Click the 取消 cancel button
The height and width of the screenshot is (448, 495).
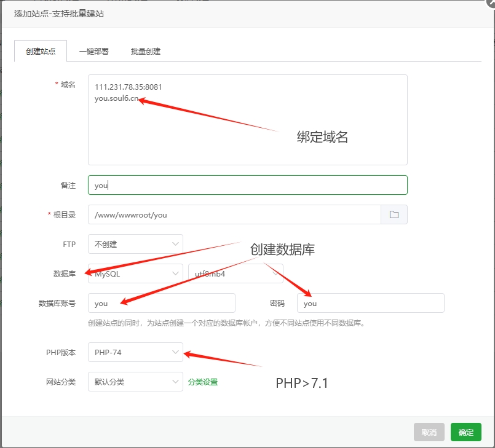coord(429,432)
